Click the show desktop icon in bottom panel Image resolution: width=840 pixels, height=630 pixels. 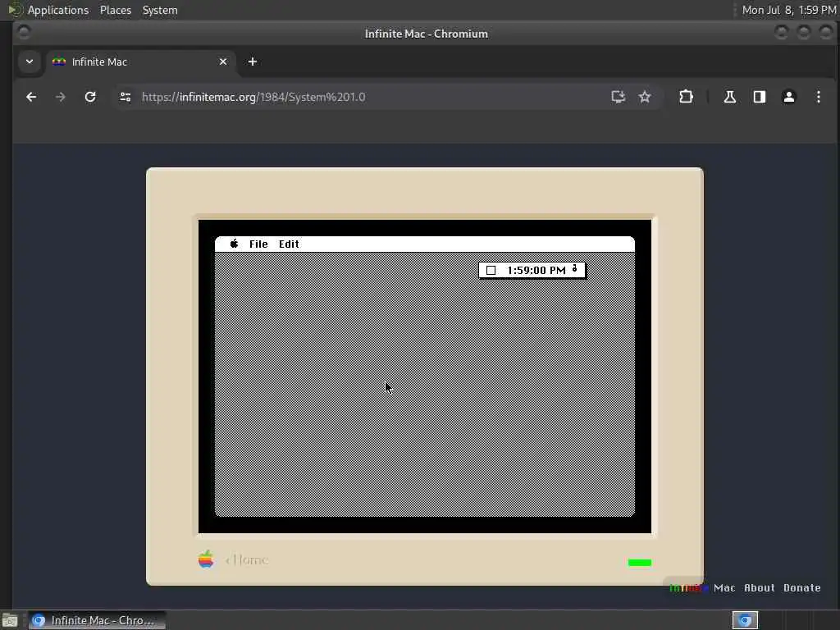[x=9, y=620]
